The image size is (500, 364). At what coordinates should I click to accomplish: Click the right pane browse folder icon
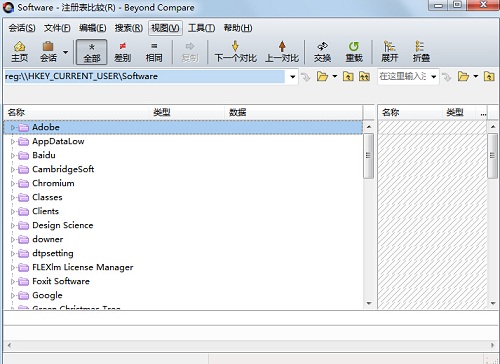point(463,77)
